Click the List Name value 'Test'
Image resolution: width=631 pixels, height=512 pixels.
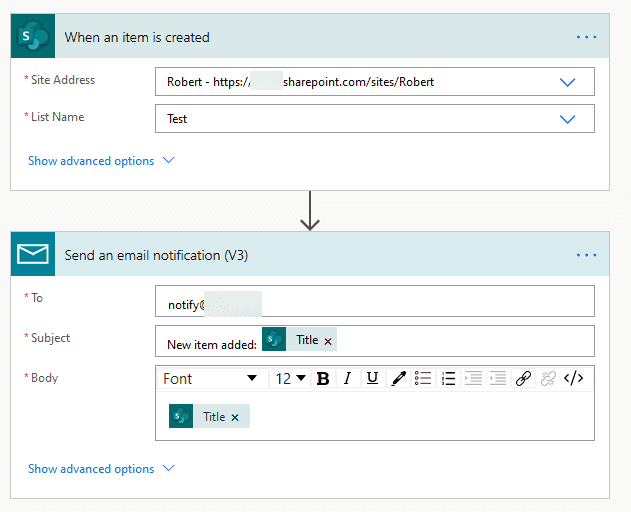click(x=177, y=119)
